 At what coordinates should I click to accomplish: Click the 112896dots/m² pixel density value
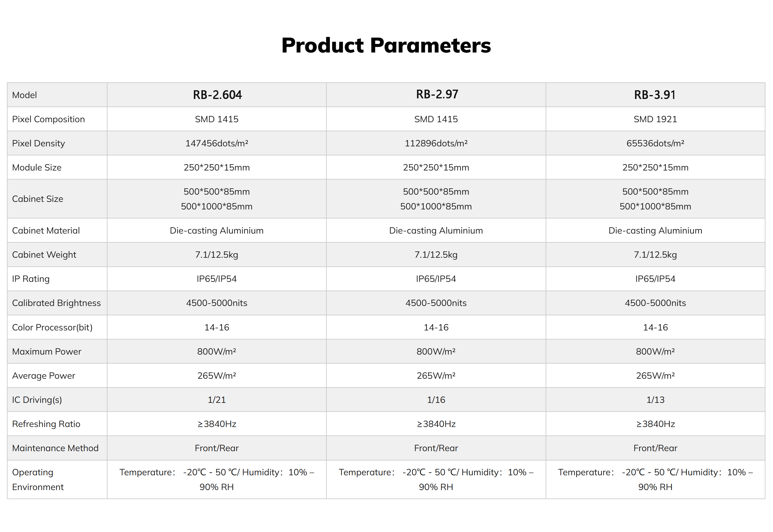(x=436, y=143)
